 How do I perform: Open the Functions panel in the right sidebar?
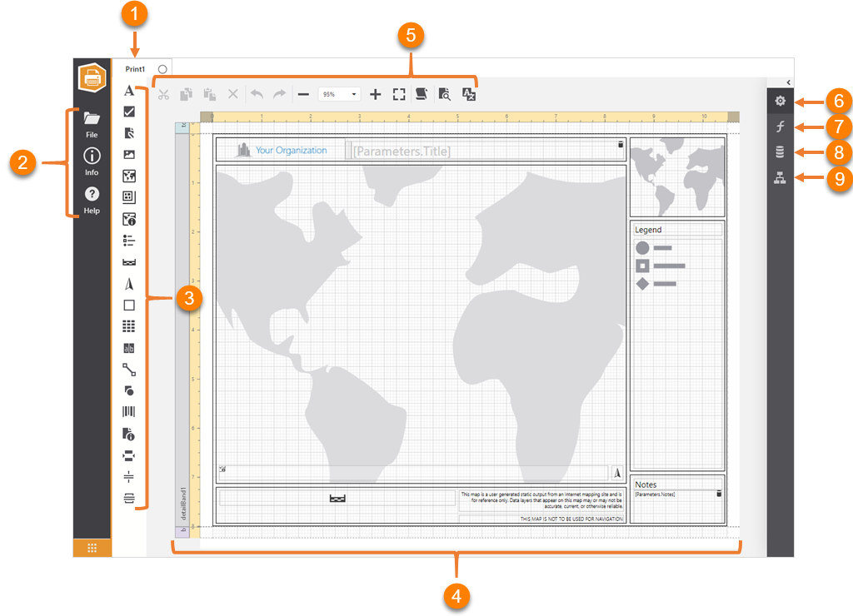click(x=778, y=127)
